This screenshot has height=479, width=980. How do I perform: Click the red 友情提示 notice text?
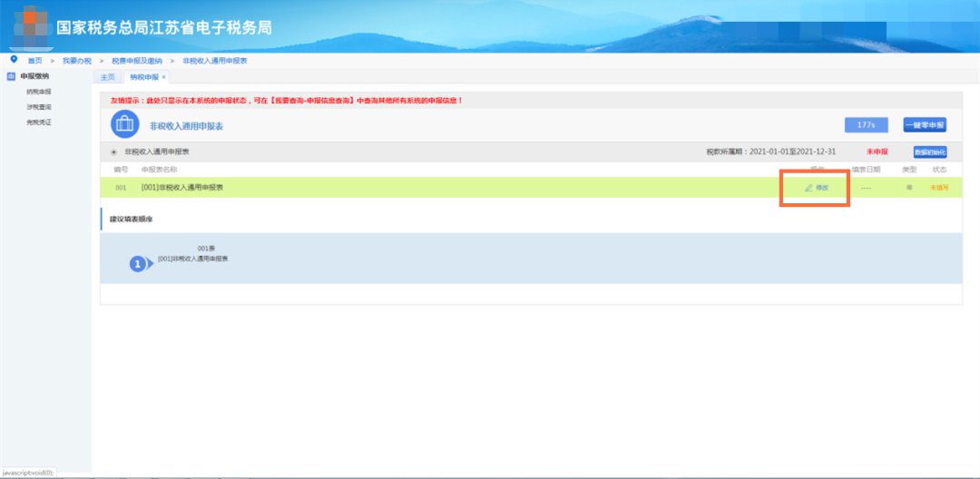[x=286, y=100]
